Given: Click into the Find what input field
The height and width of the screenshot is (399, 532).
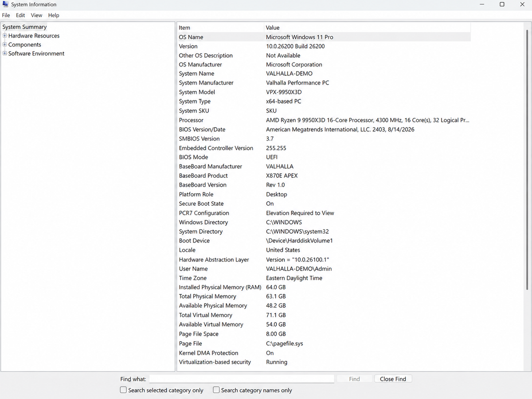Looking at the screenshot, I should [242, 379].
